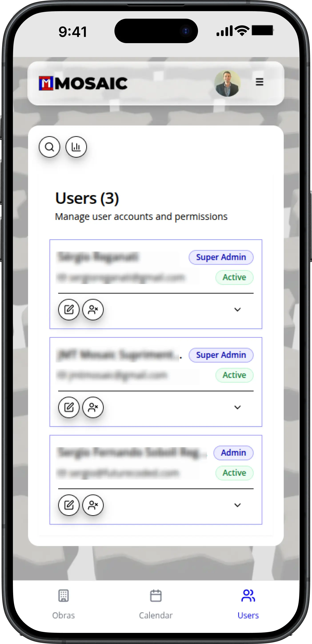Edit the first Super Admin user
The width and height of the screenshot is (312, 644).
coord(69,310)
